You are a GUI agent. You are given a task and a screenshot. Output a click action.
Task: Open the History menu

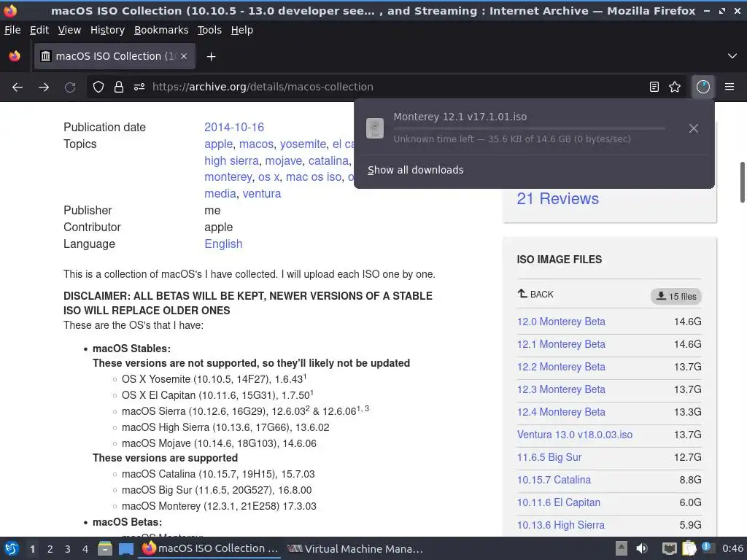(108, 30)
